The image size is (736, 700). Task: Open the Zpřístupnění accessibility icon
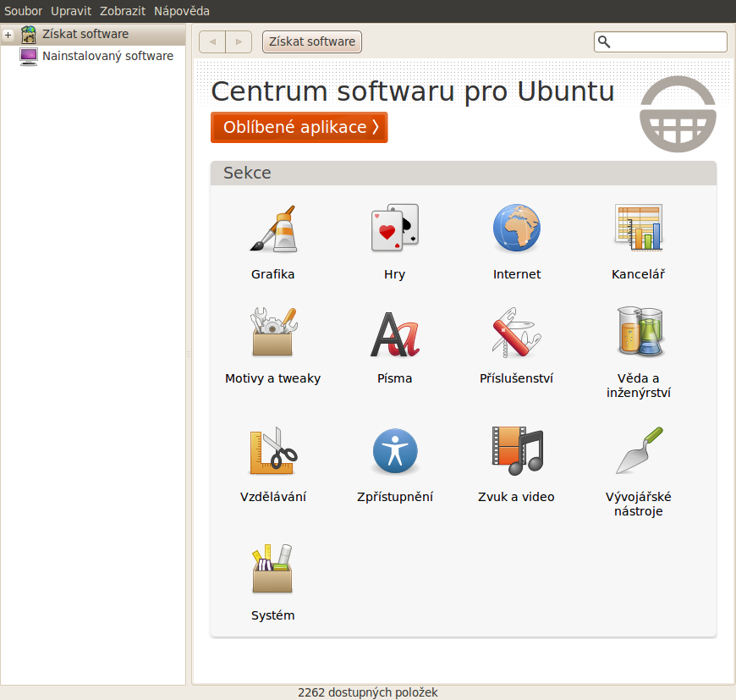click(x=395, y=451)
